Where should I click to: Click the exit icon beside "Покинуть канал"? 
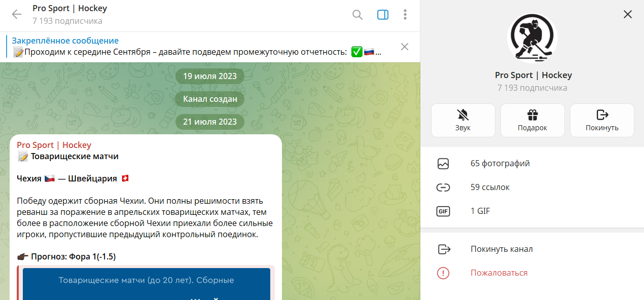[x=444, y=249]
